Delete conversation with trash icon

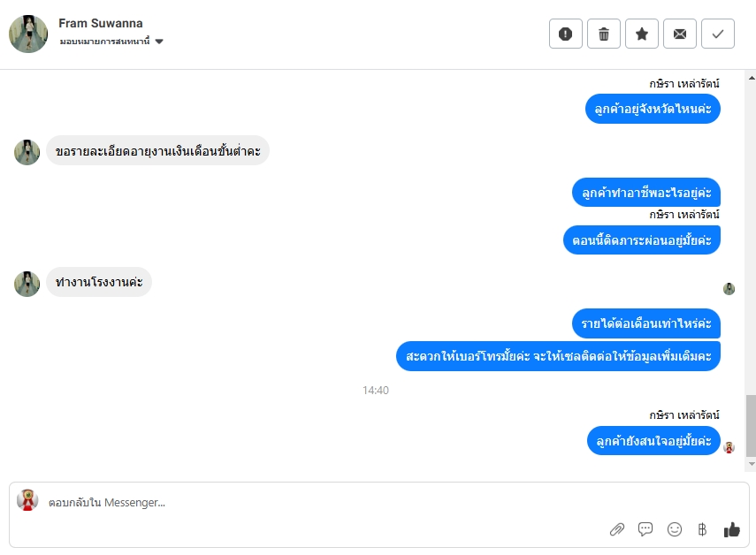[604, 34]
